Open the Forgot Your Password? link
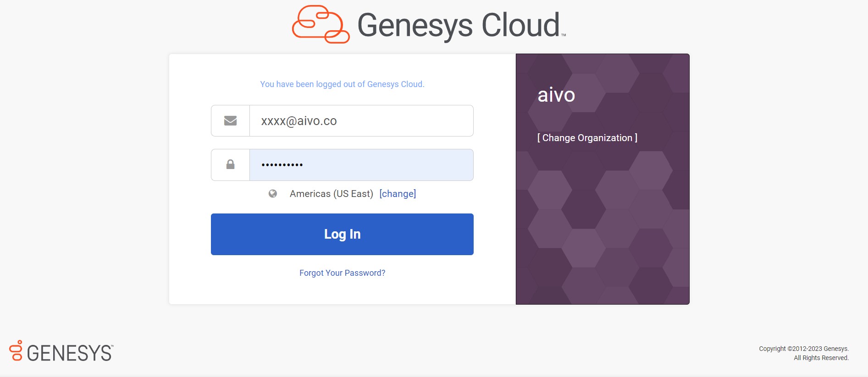This screenshot has width=868, height=377. click(342, 273)
